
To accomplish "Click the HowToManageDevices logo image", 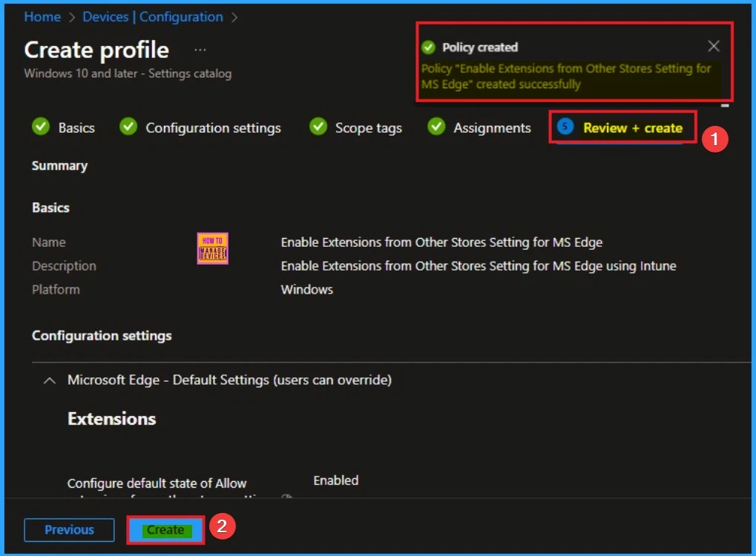I will (x=213, y=248).
